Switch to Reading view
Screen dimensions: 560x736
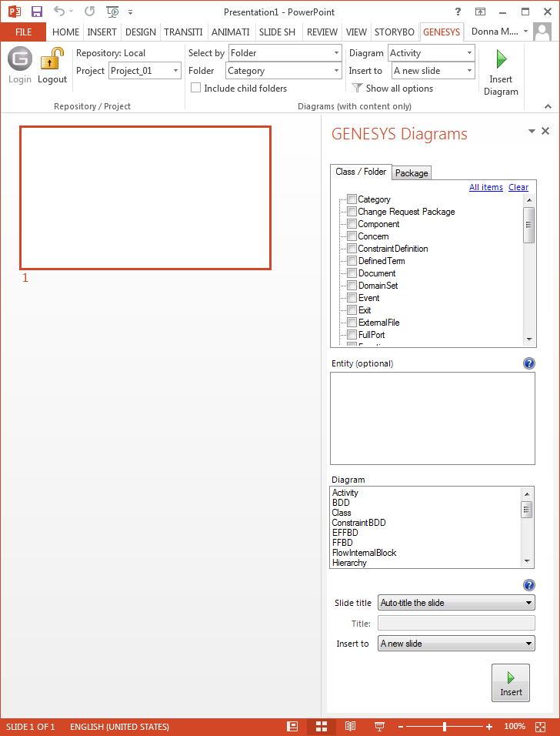350,727
